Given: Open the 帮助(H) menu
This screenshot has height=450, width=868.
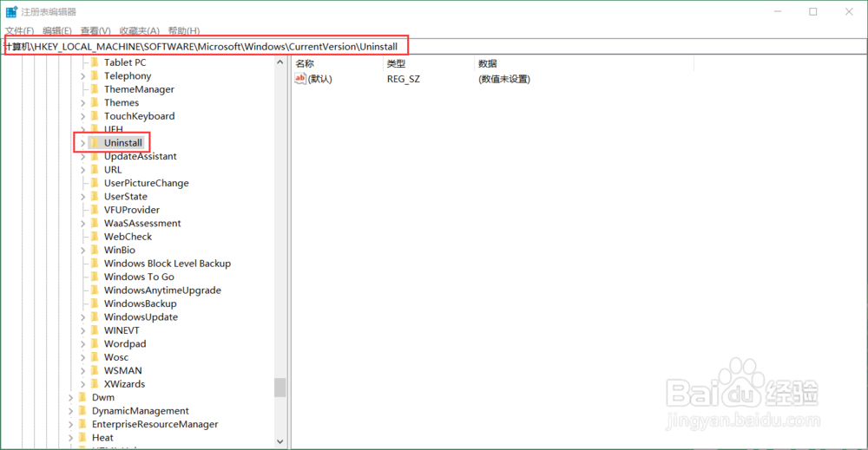Looking at the screenshot, I should tap(184, 31).
